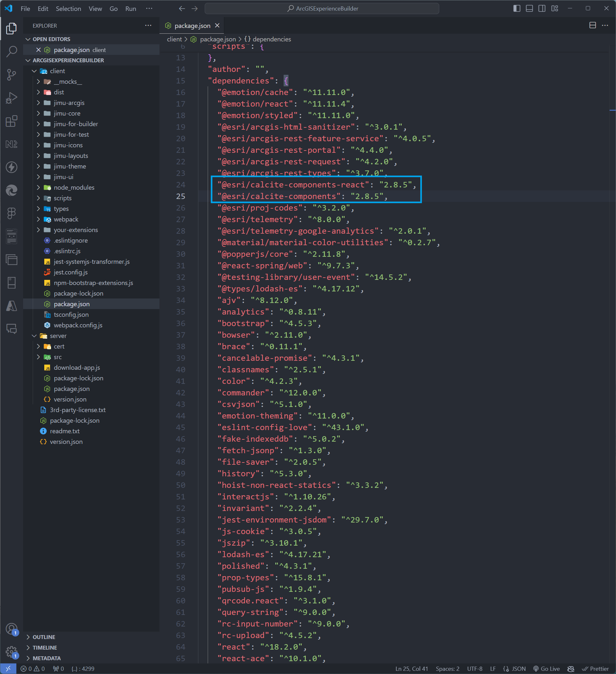Open the Source Control panel
This screenshot has height=674, width=616.
12,75
